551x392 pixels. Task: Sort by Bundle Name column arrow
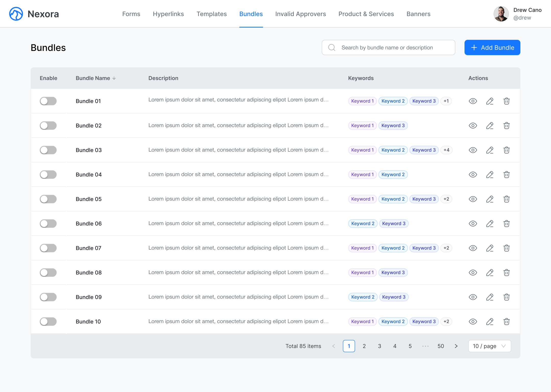click(114, 78)
